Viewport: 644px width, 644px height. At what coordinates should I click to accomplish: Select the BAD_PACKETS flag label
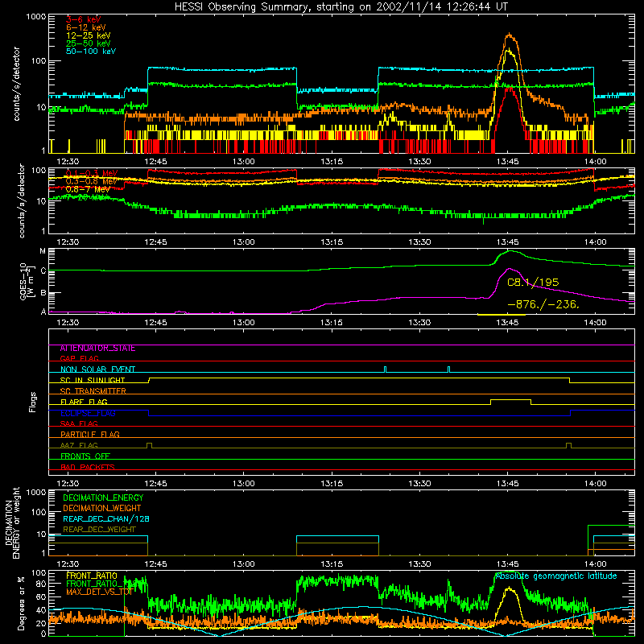[x=88, y=467]
